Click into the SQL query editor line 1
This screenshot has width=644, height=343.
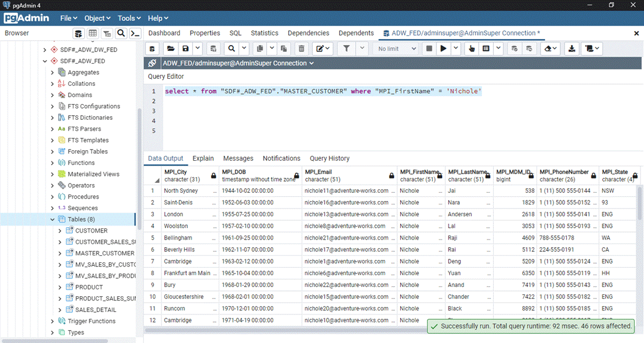323,91
